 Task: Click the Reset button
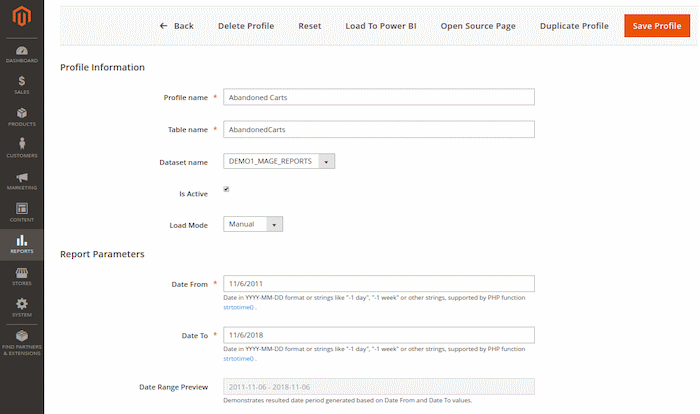coord(309,26)
